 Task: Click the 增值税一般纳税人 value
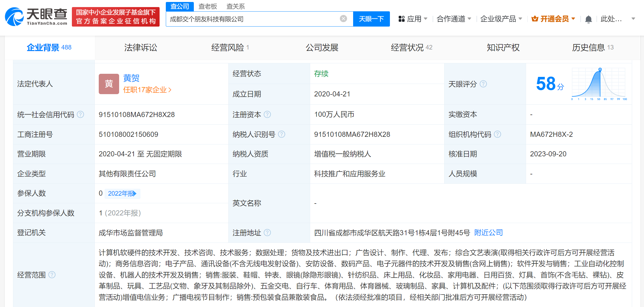pos(342,154)
